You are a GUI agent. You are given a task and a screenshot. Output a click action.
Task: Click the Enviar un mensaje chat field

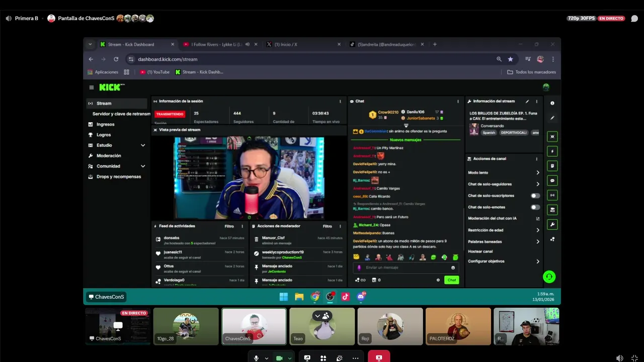[407, 267]
